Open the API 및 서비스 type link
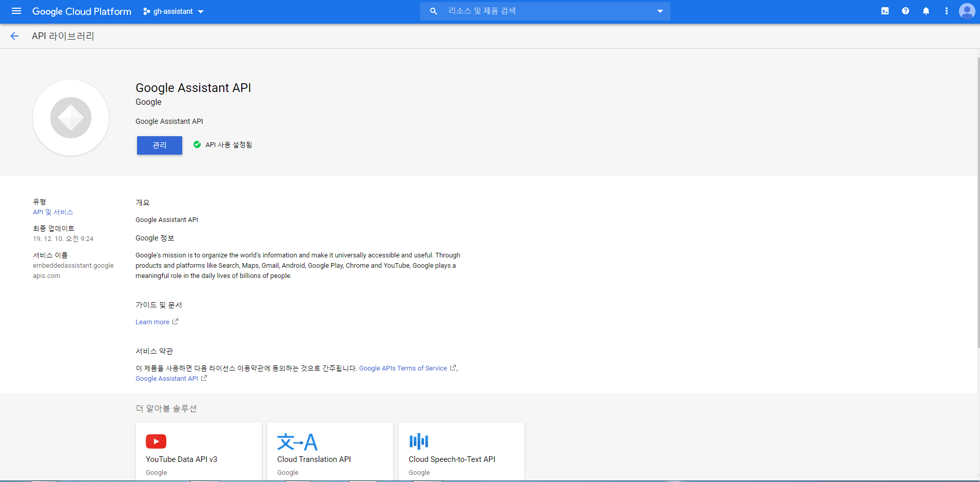The height and width of the screenshot is (482, 980). click(53, 212)
